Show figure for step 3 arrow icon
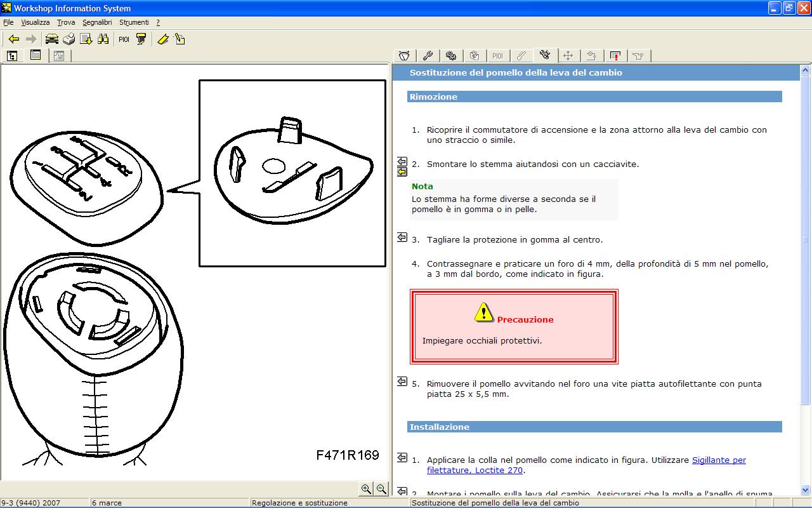Image resolution: width=812 pixels, height=508 pixels. pyautogui.click(x=402, y=237)
